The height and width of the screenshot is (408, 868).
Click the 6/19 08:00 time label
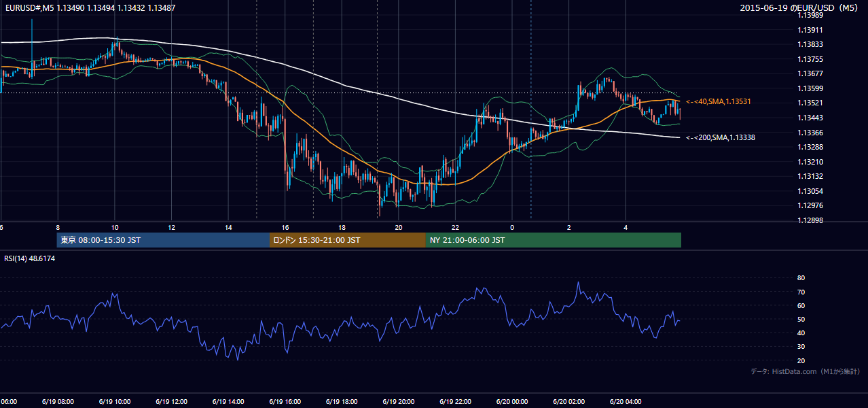(x=57, y=401)
